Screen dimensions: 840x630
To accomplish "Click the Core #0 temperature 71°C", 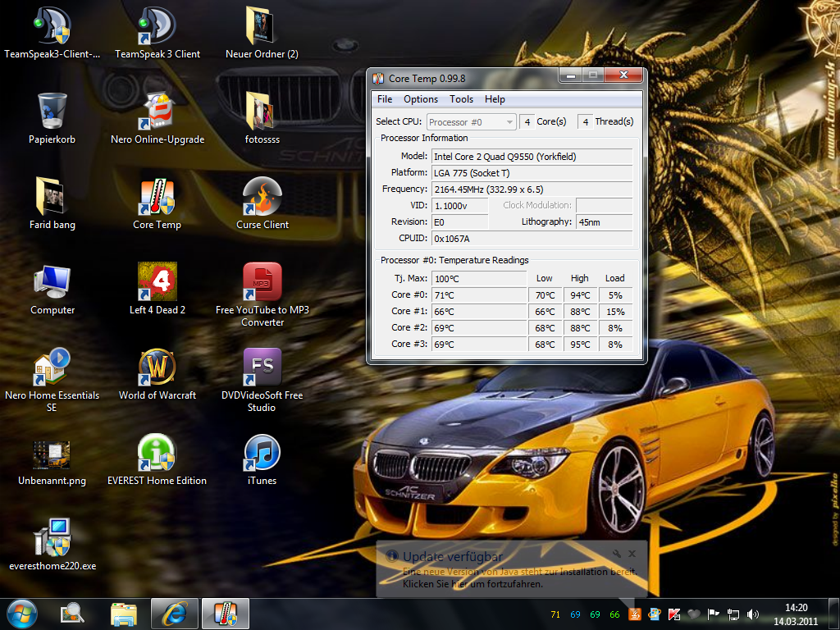I will point(479,295).
